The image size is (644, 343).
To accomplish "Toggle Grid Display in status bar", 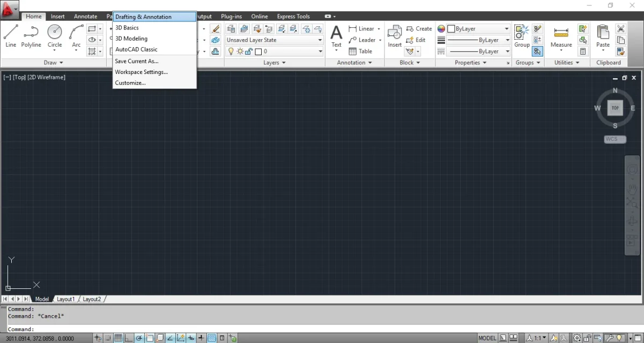I will (118, 338).
